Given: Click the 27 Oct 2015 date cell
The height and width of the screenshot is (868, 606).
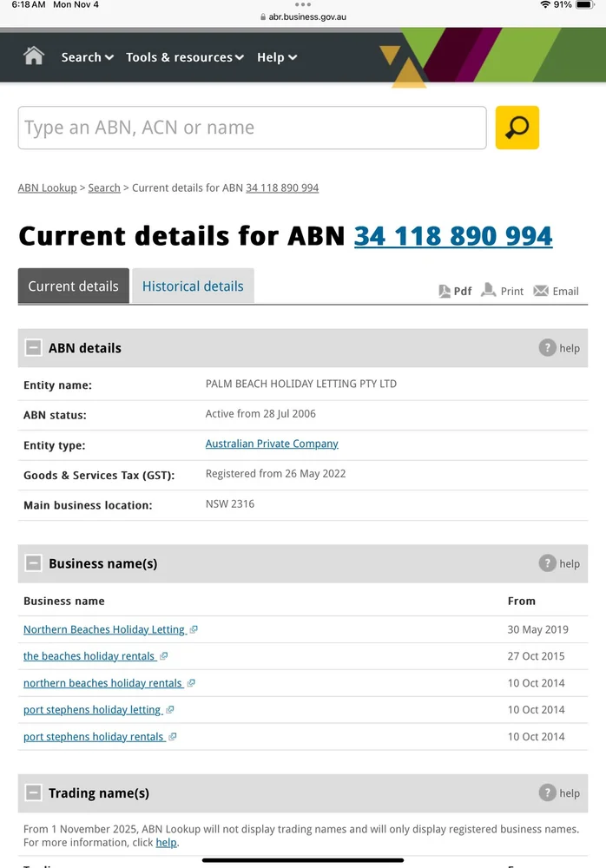Looking at the screenshot, I should click(x=537, y=656).
